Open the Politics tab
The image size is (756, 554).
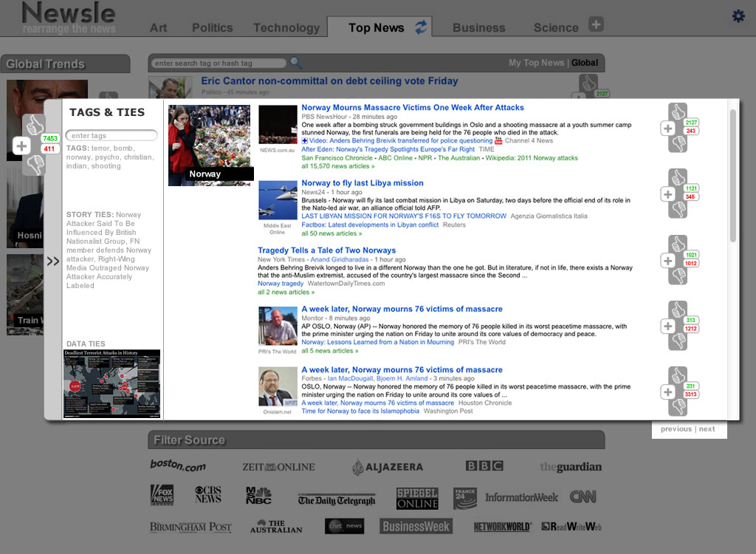coord(212,28)
